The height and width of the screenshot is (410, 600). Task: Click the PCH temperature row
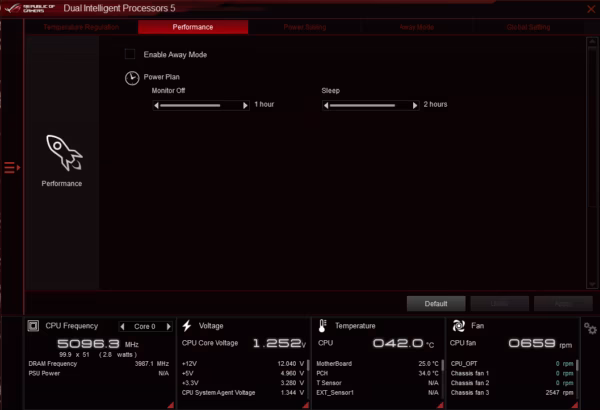378,373
